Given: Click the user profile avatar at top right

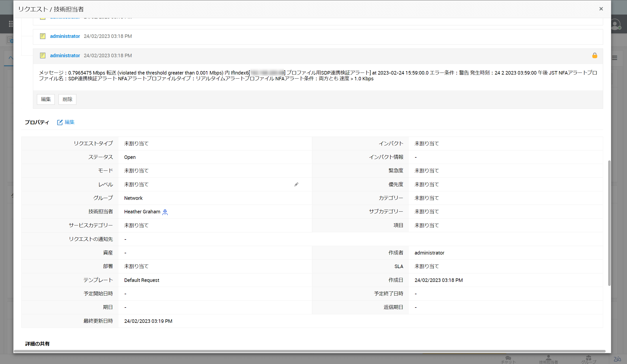Looking at the screenshot, I should click(x=616, y=25).
